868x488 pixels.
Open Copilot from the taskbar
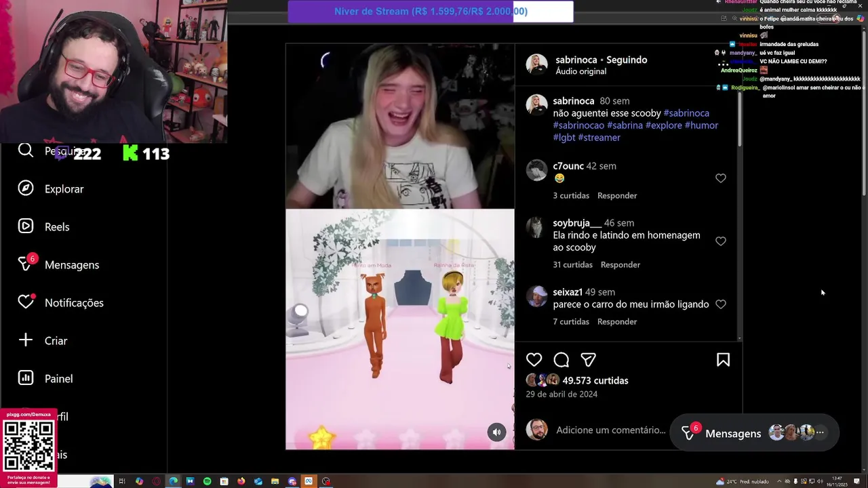coord(139,481)
